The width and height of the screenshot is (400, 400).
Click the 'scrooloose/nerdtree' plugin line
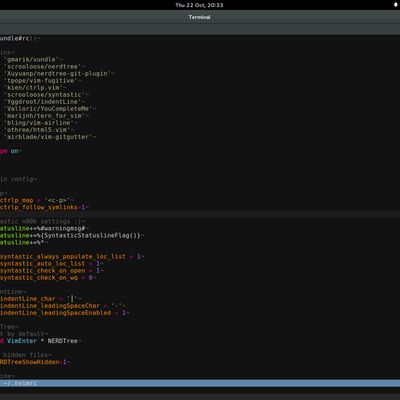tap(44, 66)
